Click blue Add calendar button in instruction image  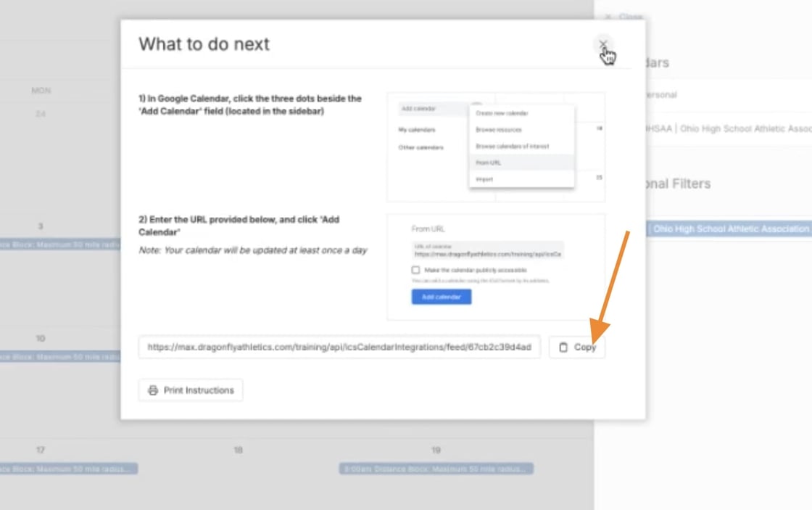(x=441, y=297)
